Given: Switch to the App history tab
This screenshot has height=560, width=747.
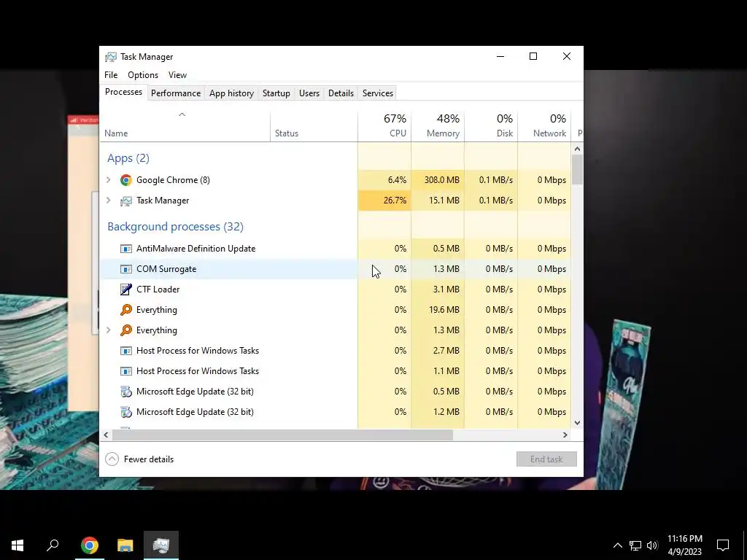Looking at the screenshot, I should pos(231,93).
